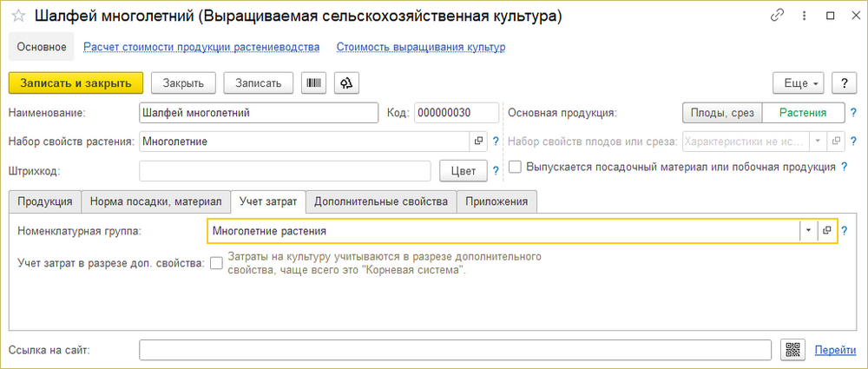Enable Выпускается посадочный материал checkbox
This screenshot has width=868, height=369.
(515, 168)
